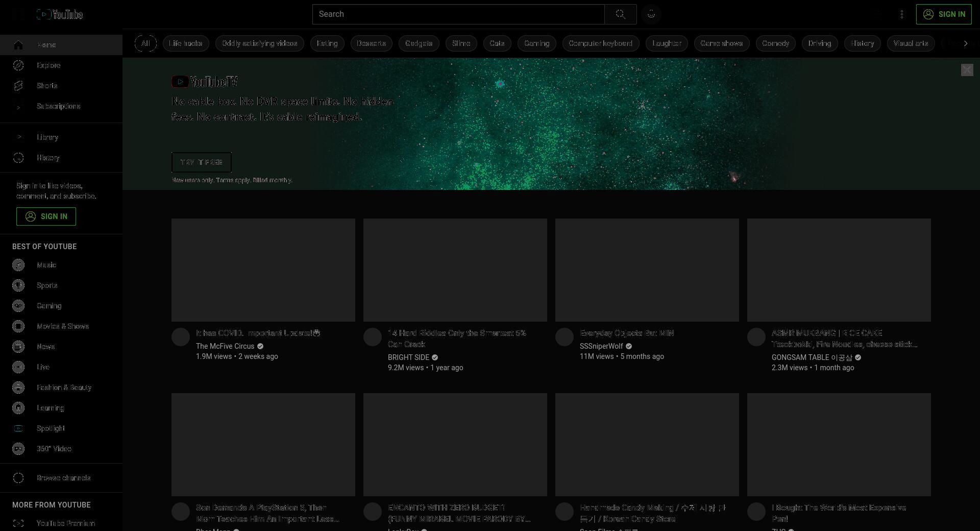Open the Learning channel icon
The image size is (980, 531).
(18, 408)
